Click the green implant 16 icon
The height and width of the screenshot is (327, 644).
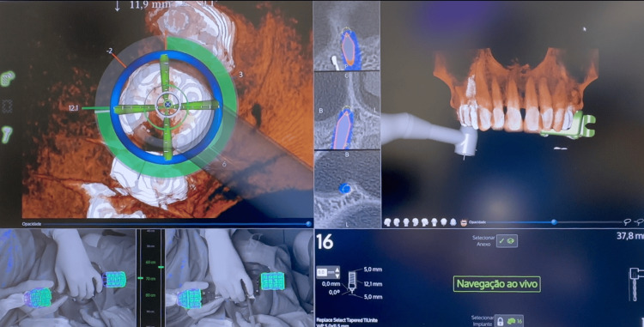click(514, 321)
